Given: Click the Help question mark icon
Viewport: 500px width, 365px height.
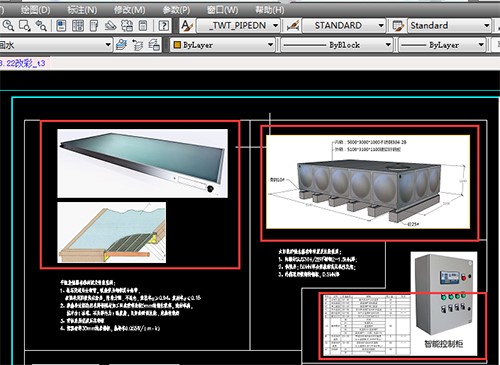Looking at the screenshot, I should click(163, 26).
